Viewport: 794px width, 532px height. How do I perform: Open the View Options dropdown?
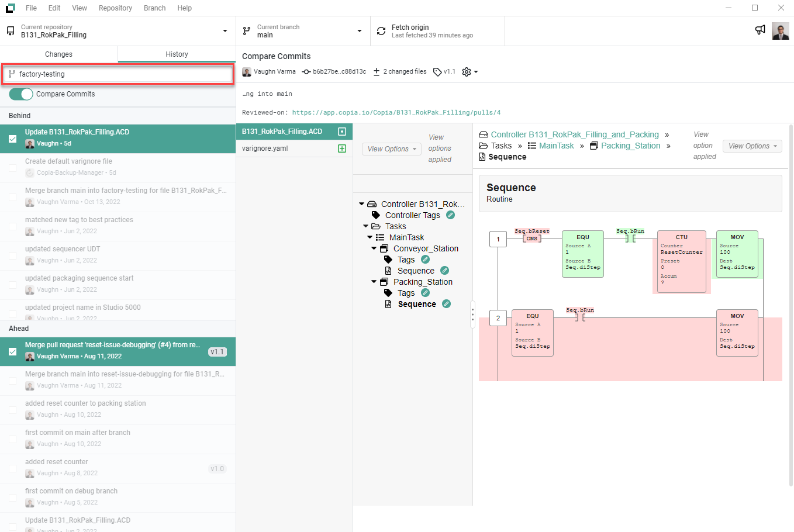[391, 148]
